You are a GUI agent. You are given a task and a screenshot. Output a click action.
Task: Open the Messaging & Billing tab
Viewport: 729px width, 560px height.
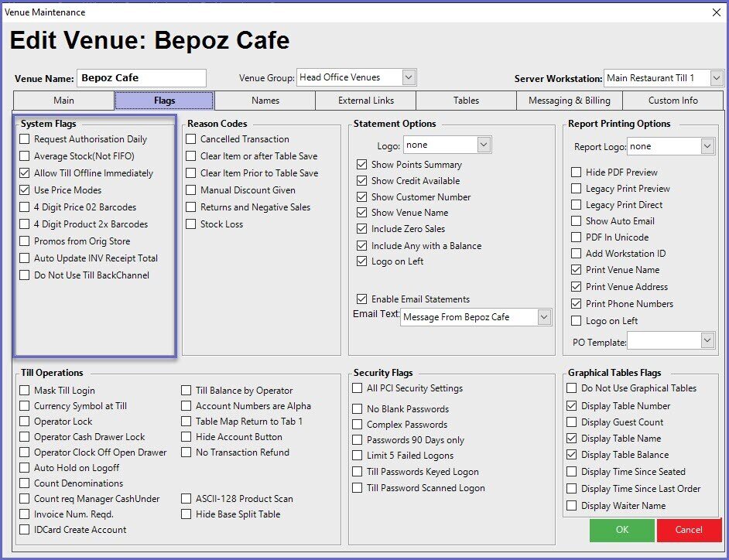(569, 101)
